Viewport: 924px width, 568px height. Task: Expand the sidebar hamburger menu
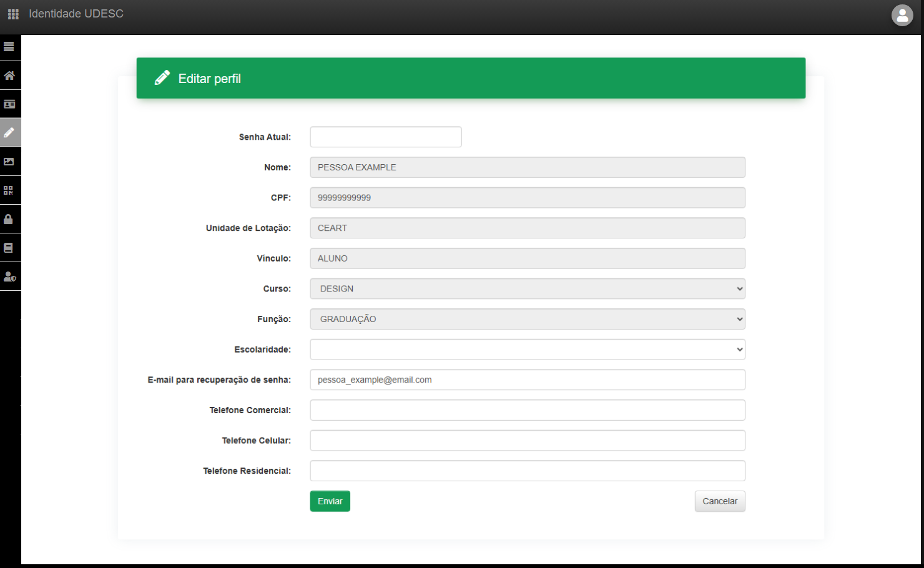(9, 47)
